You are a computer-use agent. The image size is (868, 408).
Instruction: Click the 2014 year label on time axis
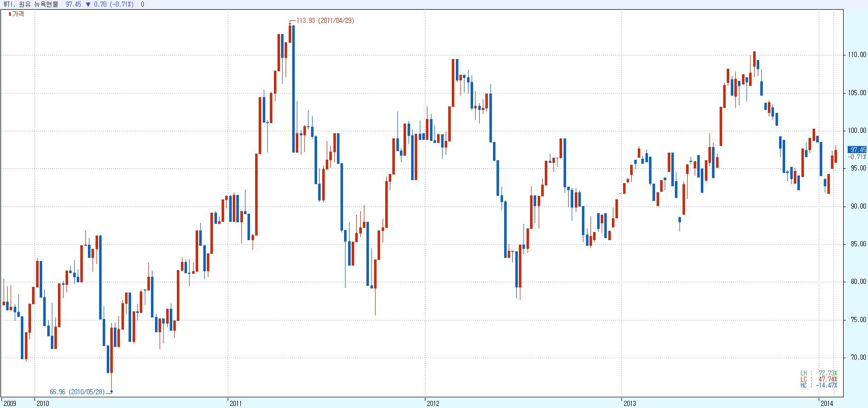(827, 403)
